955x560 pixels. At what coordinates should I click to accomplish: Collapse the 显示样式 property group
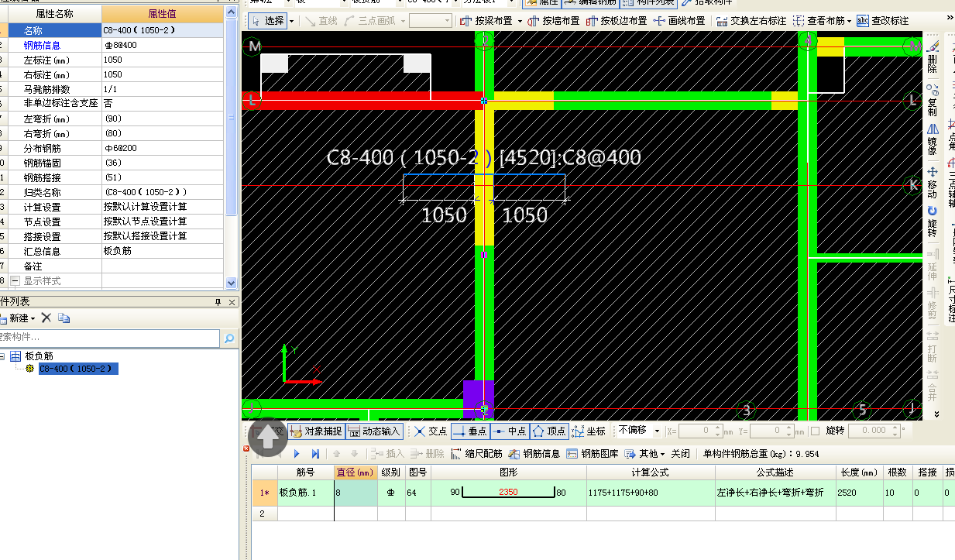(x=15, y=280)
